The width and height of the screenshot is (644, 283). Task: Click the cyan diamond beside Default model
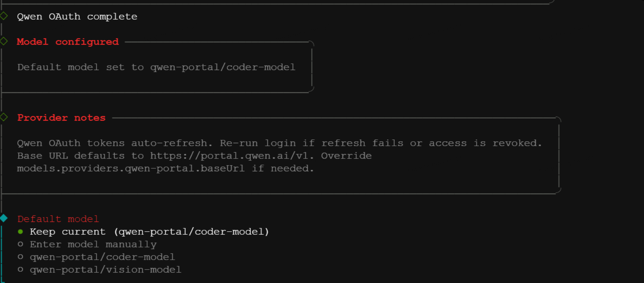click(x=4, y=218)
